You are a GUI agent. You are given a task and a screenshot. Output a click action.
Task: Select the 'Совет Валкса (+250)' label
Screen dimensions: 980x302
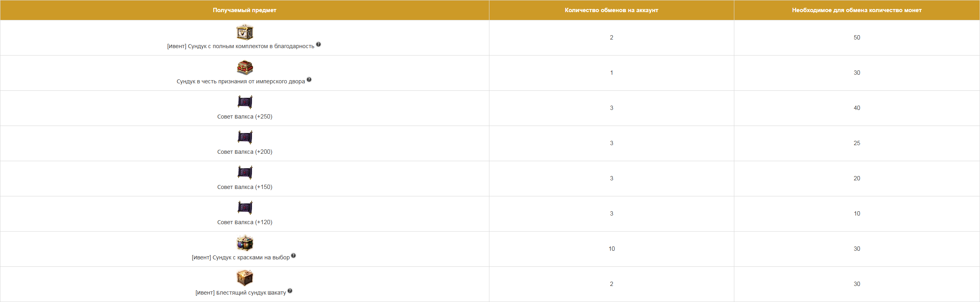point(245,117)
